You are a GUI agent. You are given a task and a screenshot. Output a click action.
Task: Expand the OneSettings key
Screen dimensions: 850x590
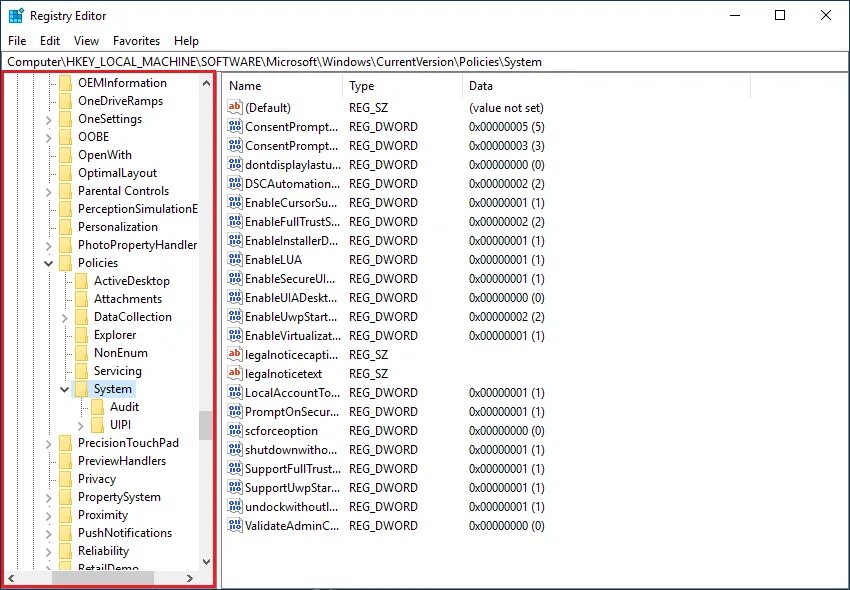point(49,119)
